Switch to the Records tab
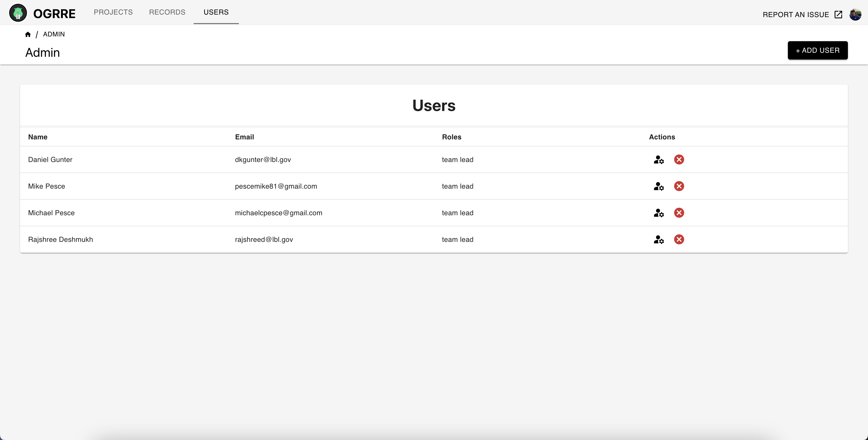 pyautogui.click(x=167, y=12)
